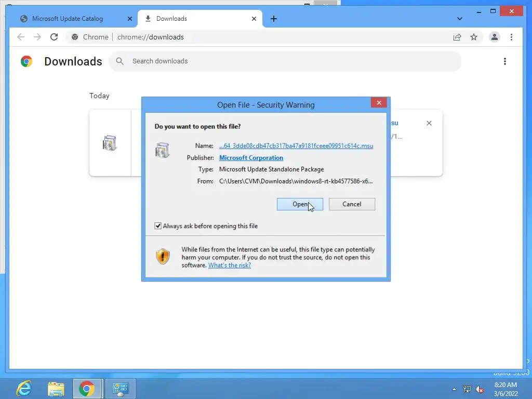Screen dimensions: 532x399
Task: Reload the downloads page
Action: [x=54, y=37]
